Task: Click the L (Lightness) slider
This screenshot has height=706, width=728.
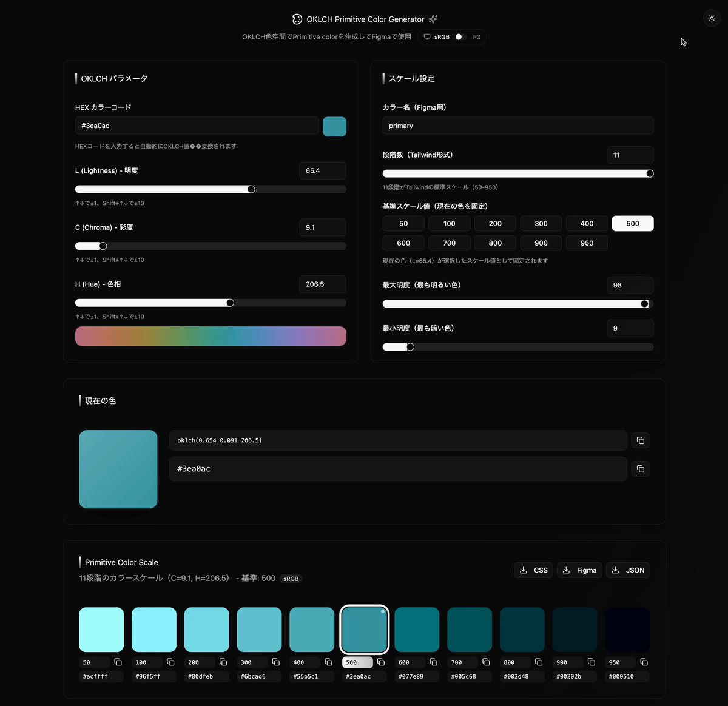Action: point(211,189)
